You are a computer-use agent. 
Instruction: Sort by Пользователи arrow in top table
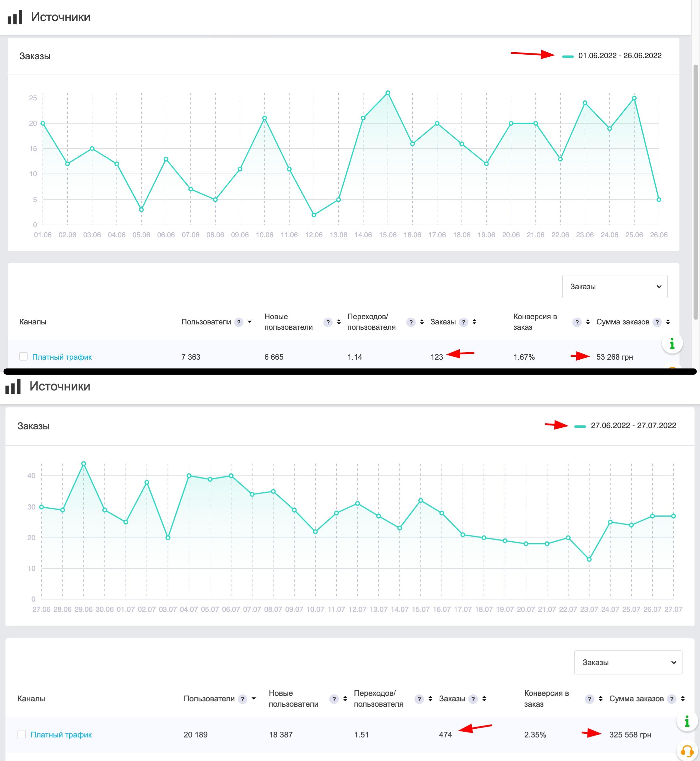pyautogui.click(x=250, y=322)
